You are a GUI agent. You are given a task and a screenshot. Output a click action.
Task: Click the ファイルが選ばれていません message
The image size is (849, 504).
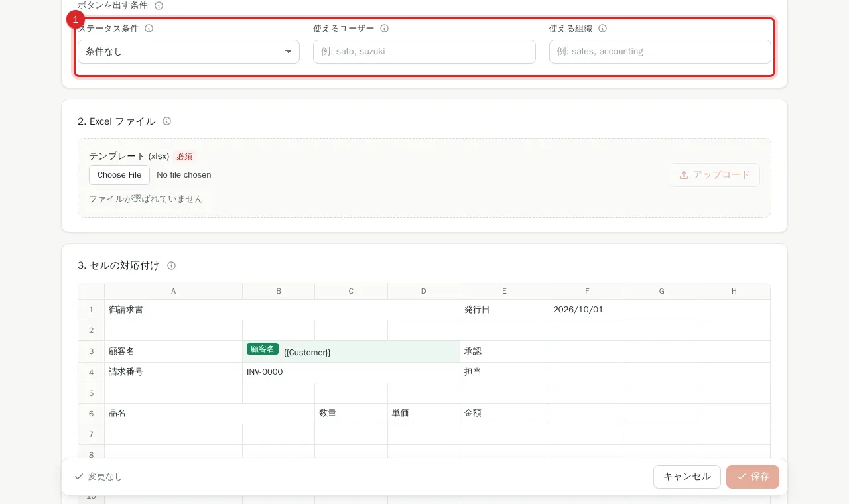pyautogui.click(x=146, y=199)
